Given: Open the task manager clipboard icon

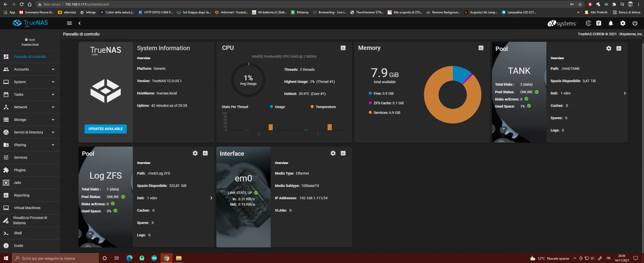Looking at the screenshot, I should click(599, 23).
